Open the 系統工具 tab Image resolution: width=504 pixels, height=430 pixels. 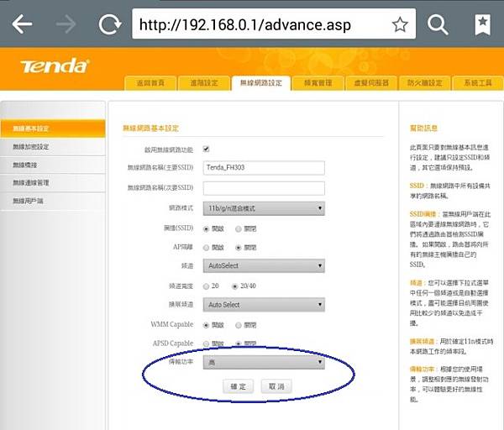[x=478, y=83]
